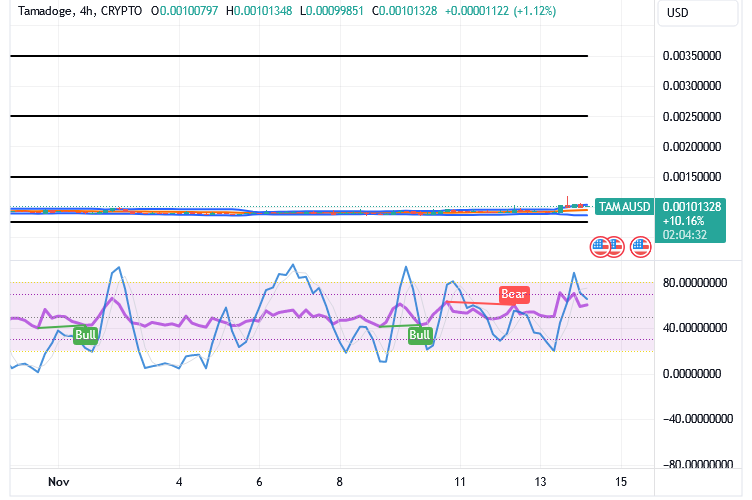Click the current price label 0.00101328

[692, 207]
